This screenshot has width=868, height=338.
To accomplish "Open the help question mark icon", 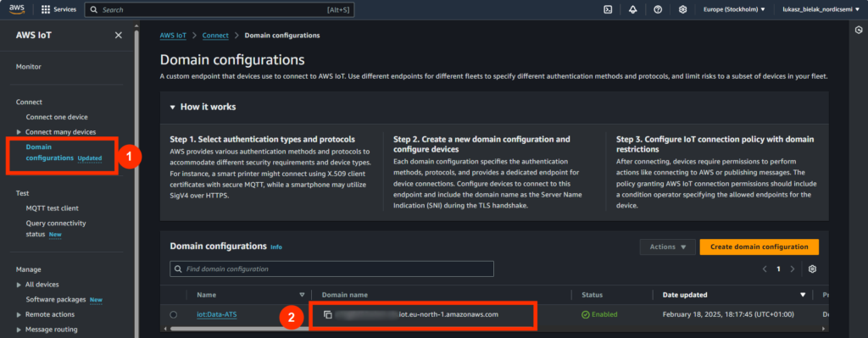I will pyautogui.click(x=658, y=9).
